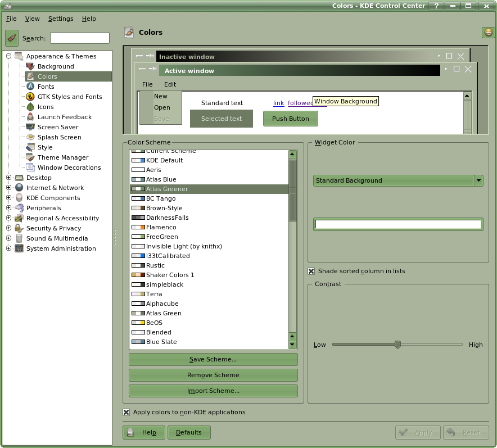Click the Theme Manager icon
The height and width of the screenshot is (448, 497).
pos(30,157)
